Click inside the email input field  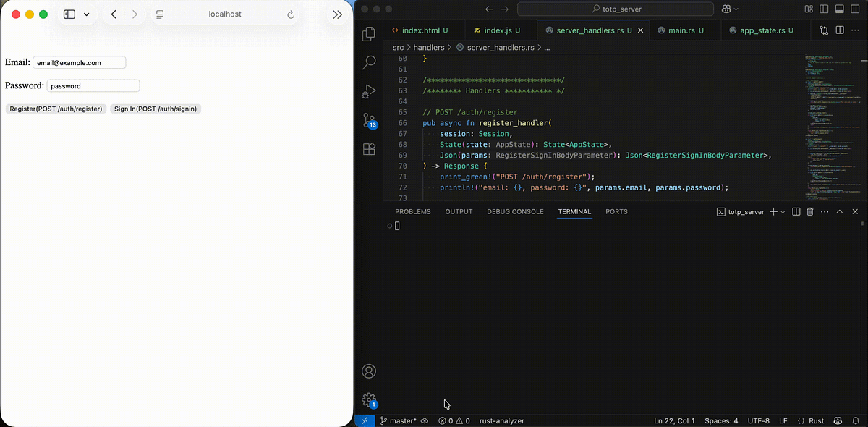coord(80,62)
